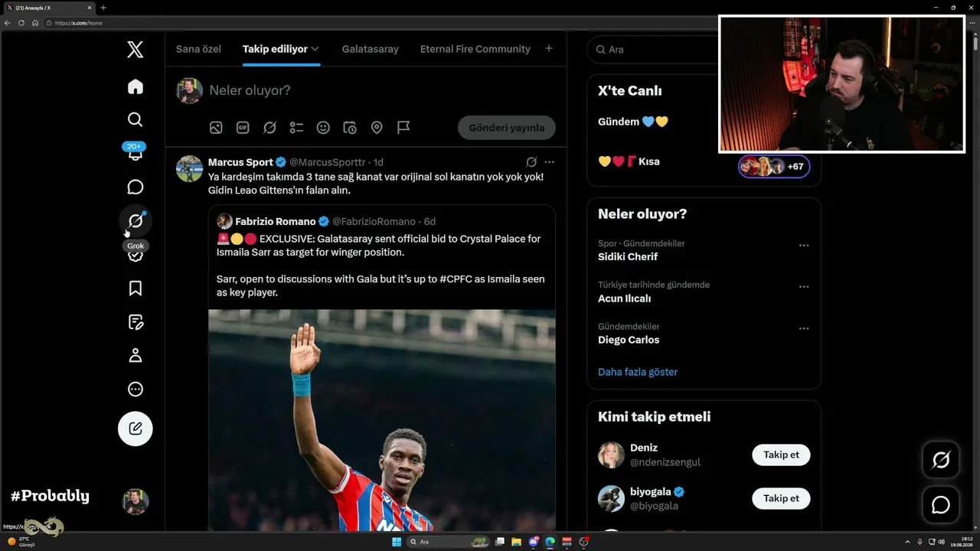Go back in the browser
Image resolution: width=980 pixels, height=551 pixels.
point(8,23)
